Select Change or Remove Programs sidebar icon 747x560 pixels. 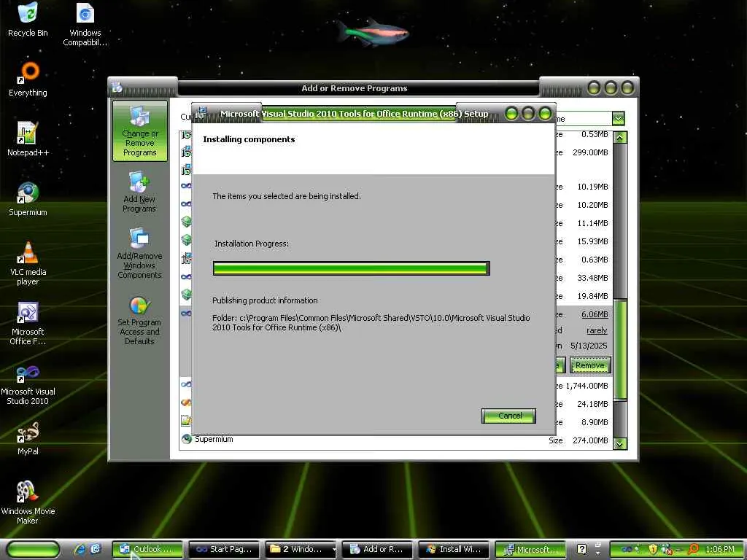[x=139, y=131]
